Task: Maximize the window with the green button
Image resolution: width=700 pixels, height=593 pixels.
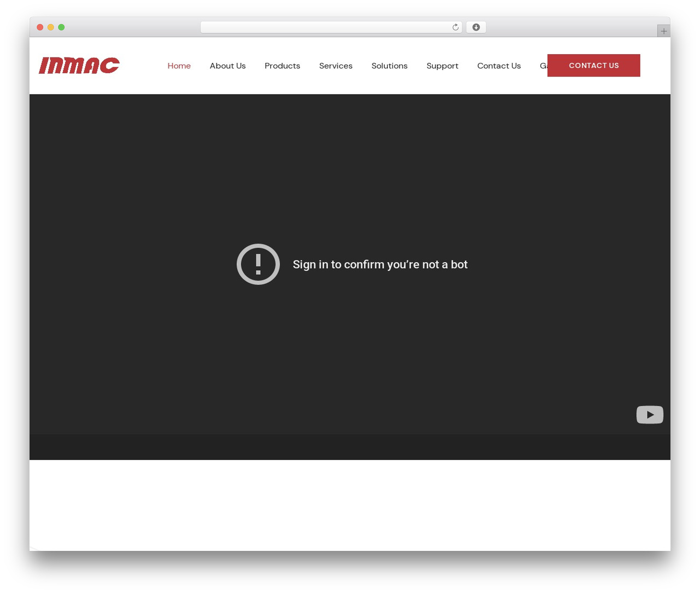Action: coord(61,27)
